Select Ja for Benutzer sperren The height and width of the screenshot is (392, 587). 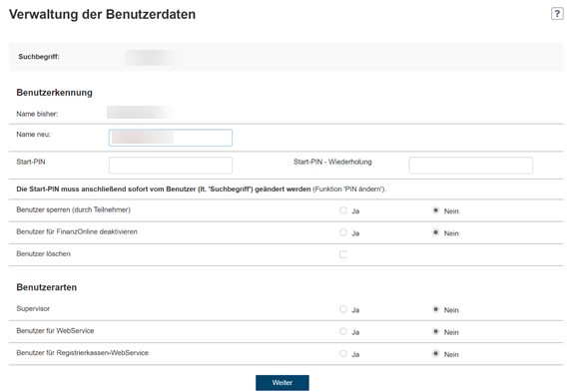[343, 210]
